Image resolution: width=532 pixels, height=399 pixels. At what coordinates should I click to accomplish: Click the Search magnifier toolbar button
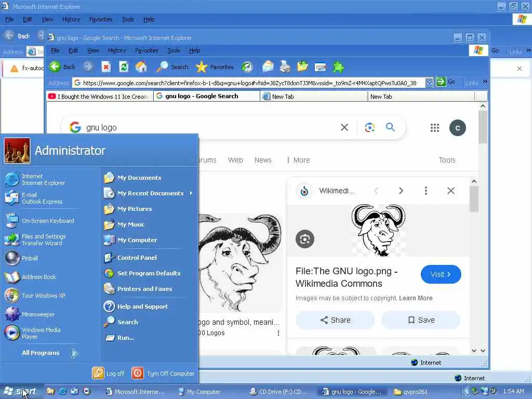[x=172, y=67]
